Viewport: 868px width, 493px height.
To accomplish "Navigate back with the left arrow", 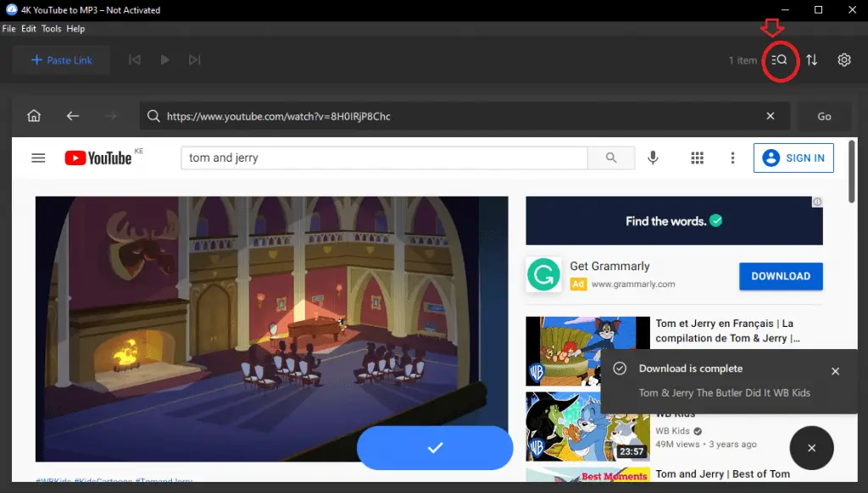I will tap(73, 116).
